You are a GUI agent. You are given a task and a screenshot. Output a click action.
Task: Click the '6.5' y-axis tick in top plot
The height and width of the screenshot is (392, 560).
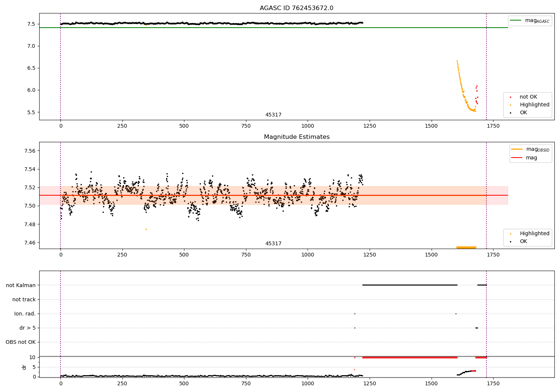(x=31, y=68)
